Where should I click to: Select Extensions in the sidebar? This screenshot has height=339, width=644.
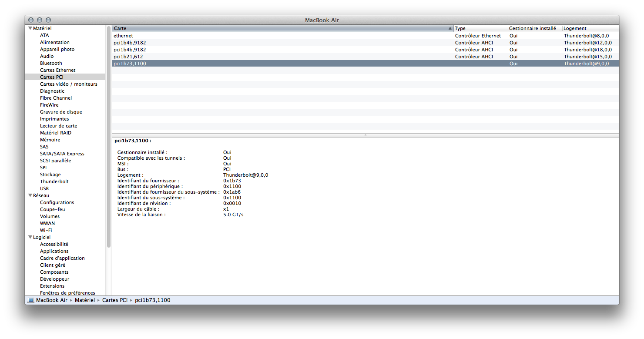pos(52,286)
